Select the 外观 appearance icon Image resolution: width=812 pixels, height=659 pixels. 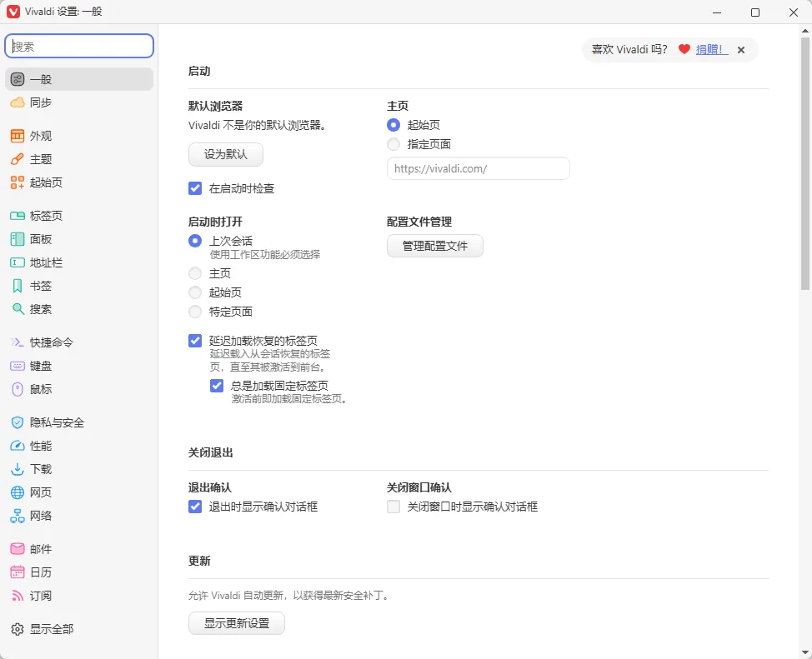point(18,136)
